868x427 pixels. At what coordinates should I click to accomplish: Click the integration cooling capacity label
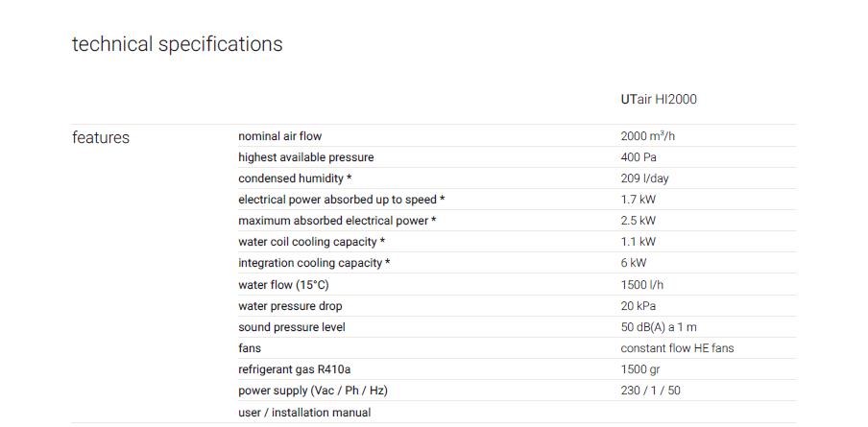click(314, 263)
